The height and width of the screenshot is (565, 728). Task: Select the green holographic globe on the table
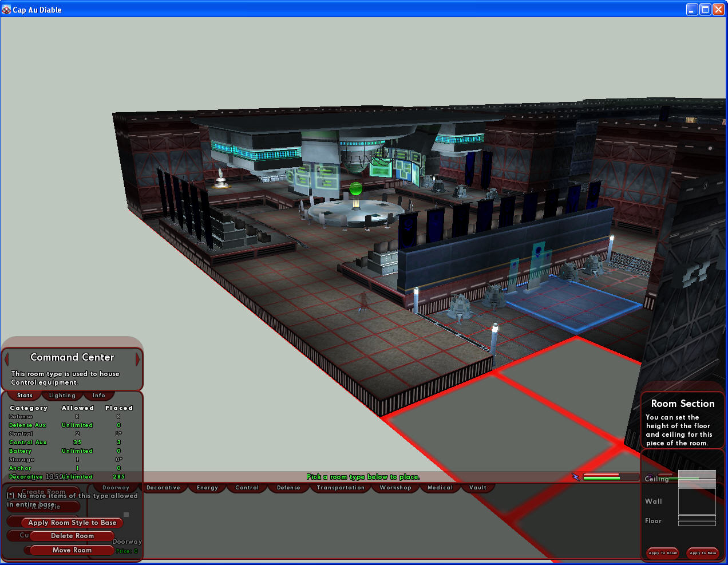(x=356, y=188)
